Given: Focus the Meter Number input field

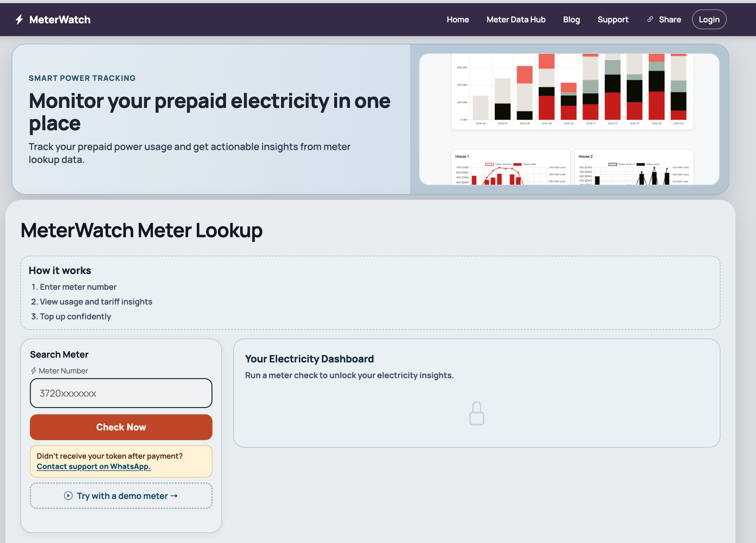Looking at the screenshot, I should pyautogui.click(x=121, y=393).
